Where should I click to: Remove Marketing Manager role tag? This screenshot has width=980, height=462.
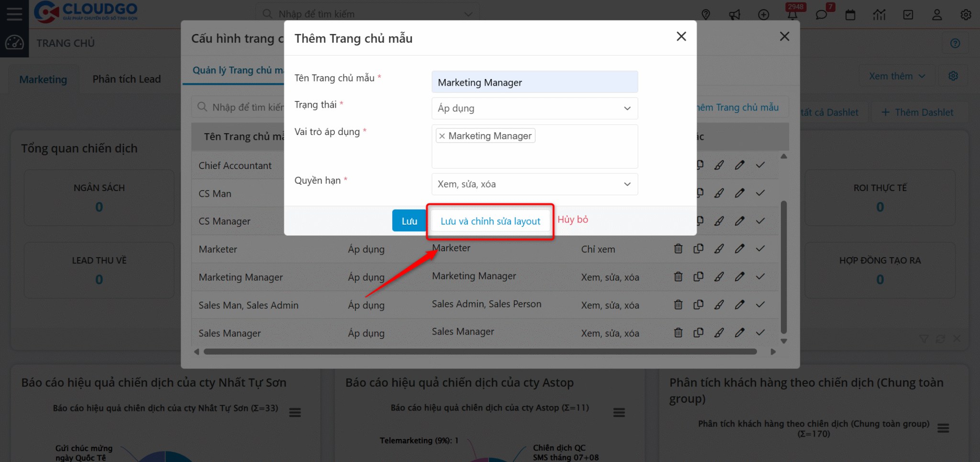click(x=442, y=136)
